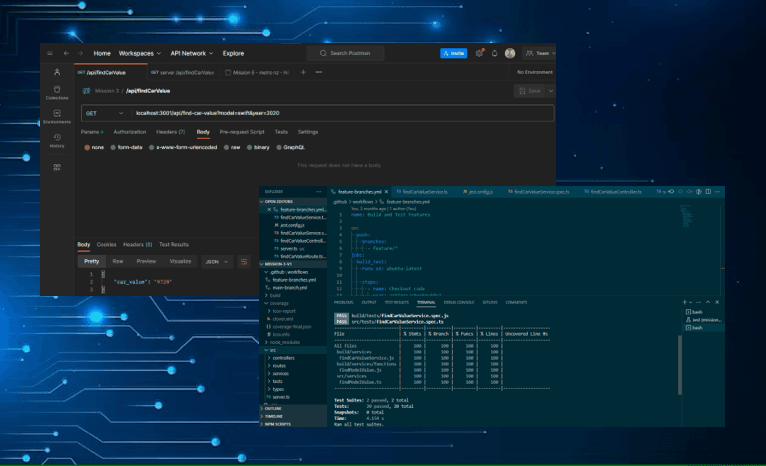Open the Workspaces dropdown

click(140, 53)
